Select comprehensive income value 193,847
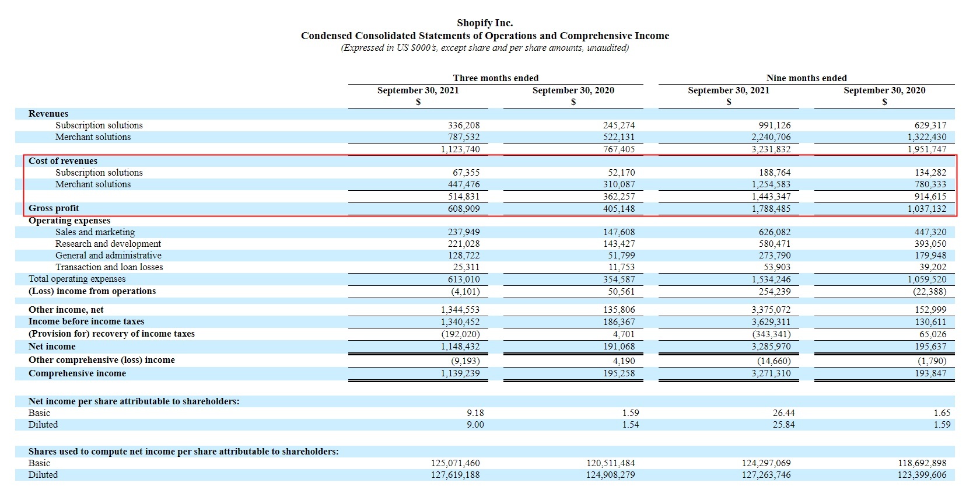Screen dimensions: 980x493 930,373
